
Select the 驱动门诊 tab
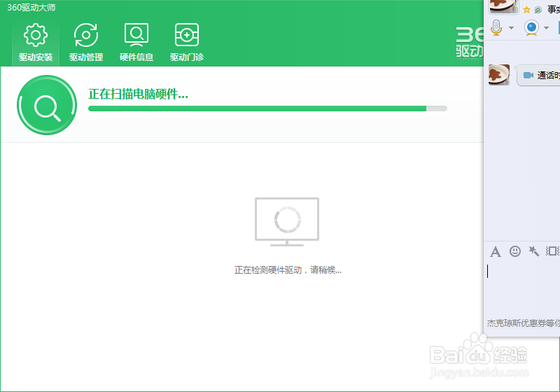click(187, 42)
